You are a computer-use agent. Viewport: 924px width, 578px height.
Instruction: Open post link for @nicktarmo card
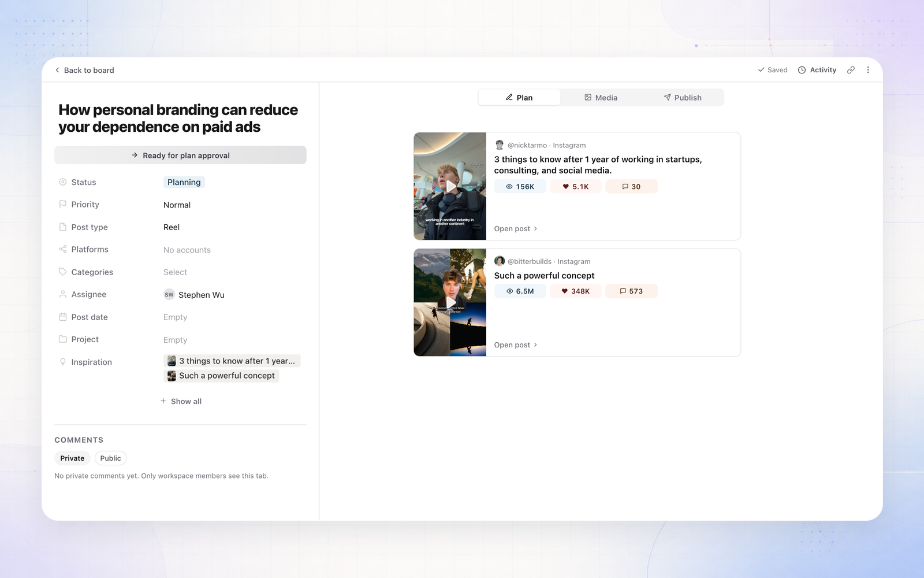tap(516, 229)
